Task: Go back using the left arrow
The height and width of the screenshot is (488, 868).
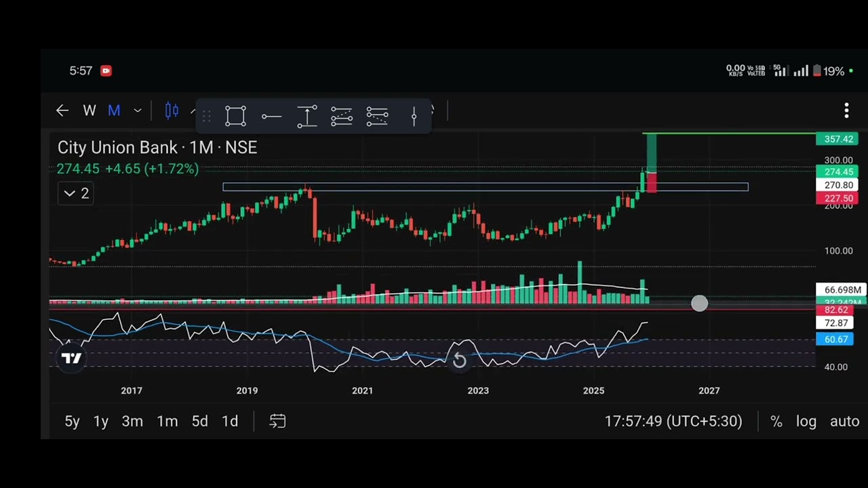Action: pyautogui.click(x=62, y=110)
